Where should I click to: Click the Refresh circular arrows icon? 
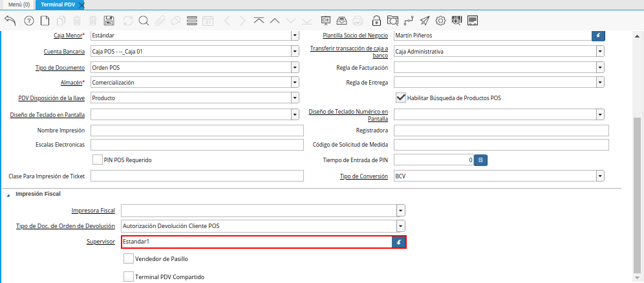click(x=128, y=21)
